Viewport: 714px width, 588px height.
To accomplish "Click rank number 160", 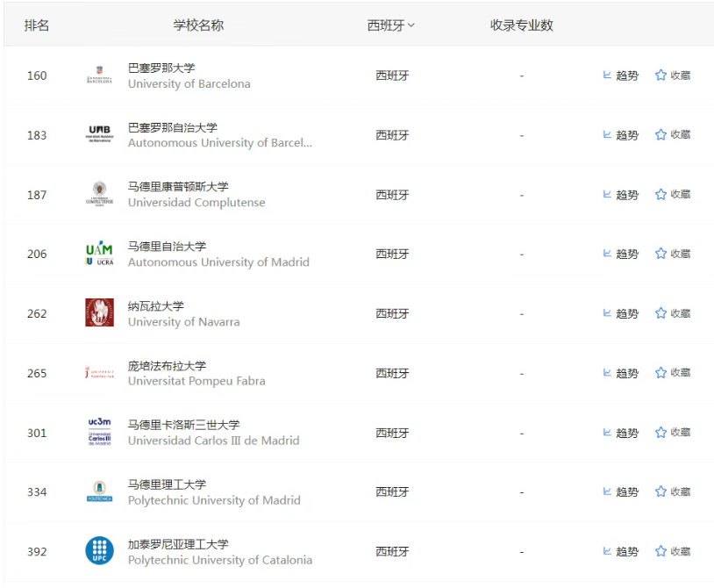I will (x=37, y=75).
